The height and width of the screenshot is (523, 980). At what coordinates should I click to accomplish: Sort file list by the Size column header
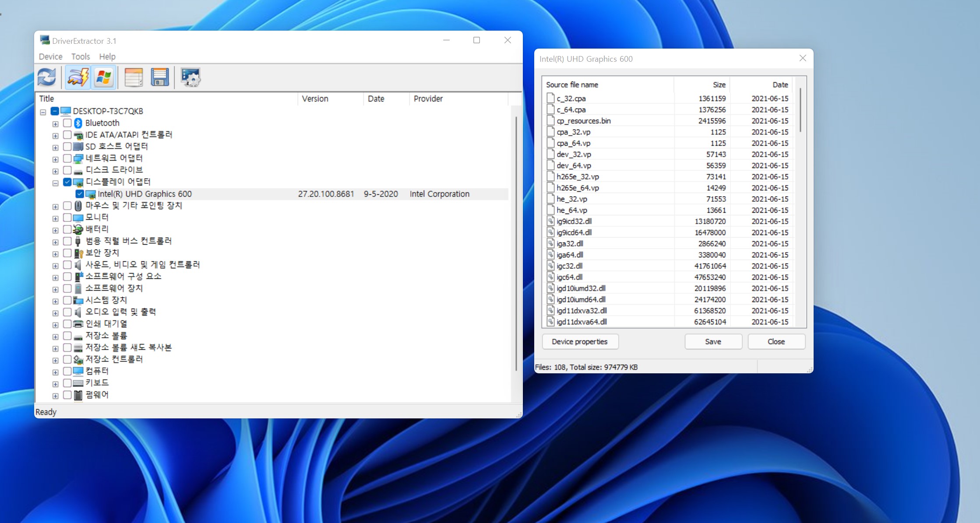tap(702, 85)
